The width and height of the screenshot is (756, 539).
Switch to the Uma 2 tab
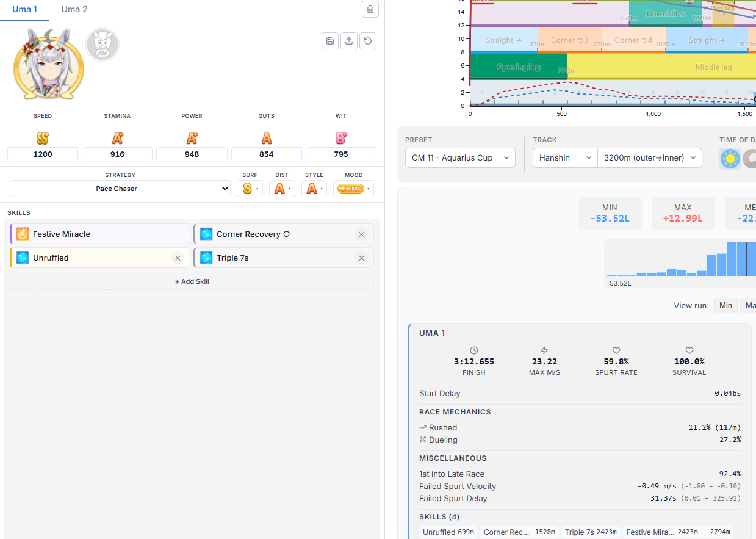click(74, 9)
